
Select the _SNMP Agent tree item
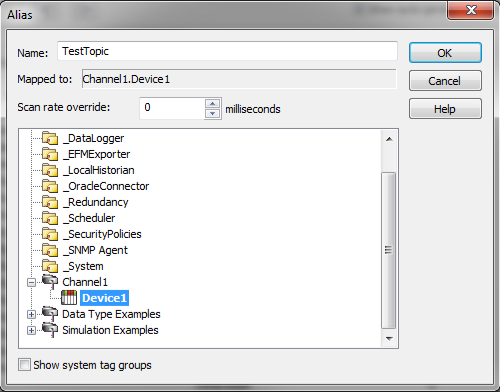[x=95, y=250]
